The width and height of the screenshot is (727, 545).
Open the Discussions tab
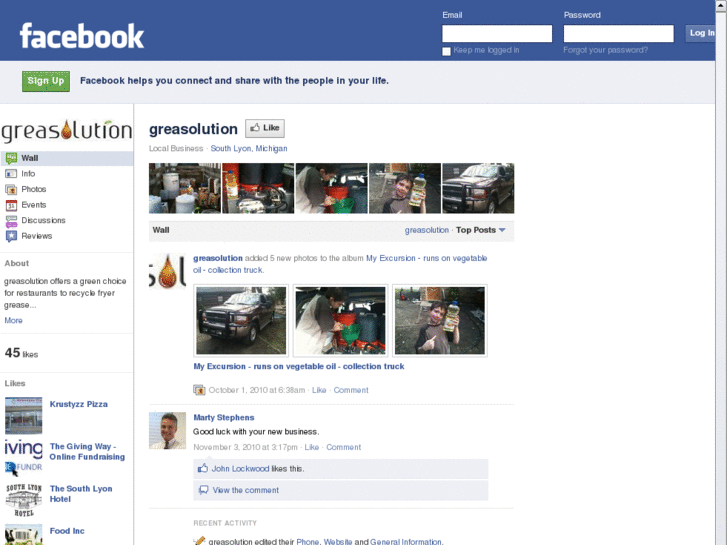[x=43, y=220]
